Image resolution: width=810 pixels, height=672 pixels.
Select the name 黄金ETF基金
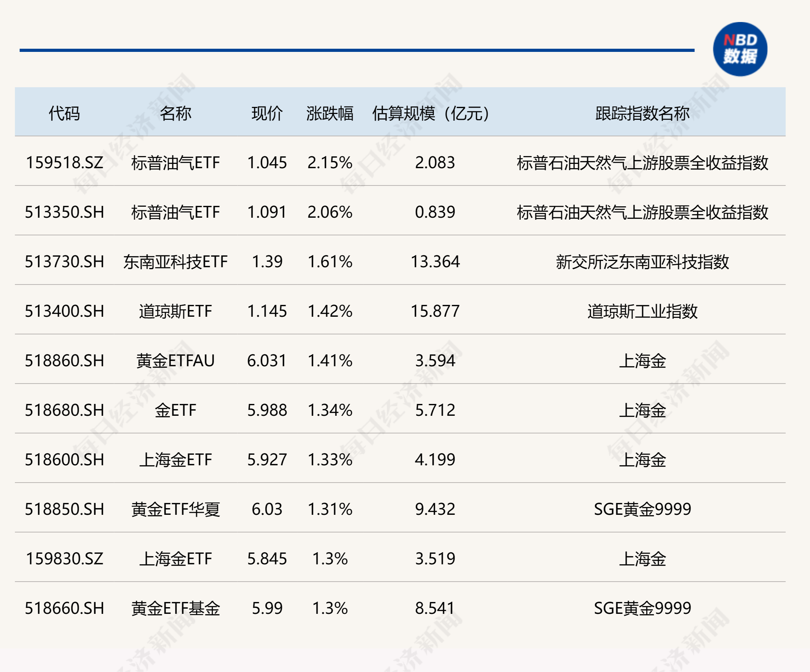pos(175,608)
